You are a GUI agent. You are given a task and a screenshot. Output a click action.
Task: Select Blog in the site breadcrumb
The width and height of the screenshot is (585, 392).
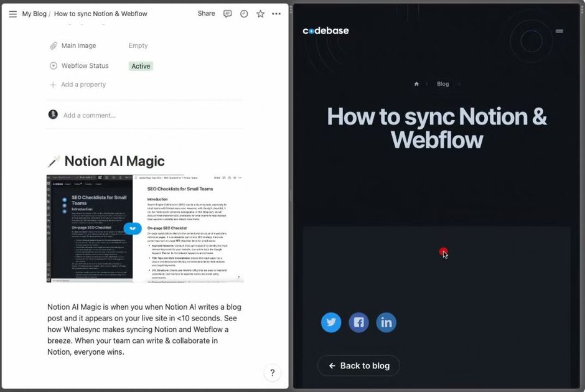coord(442,83)
